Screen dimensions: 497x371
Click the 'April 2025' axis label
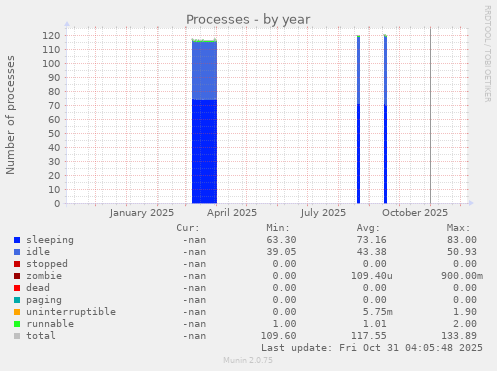232,213
